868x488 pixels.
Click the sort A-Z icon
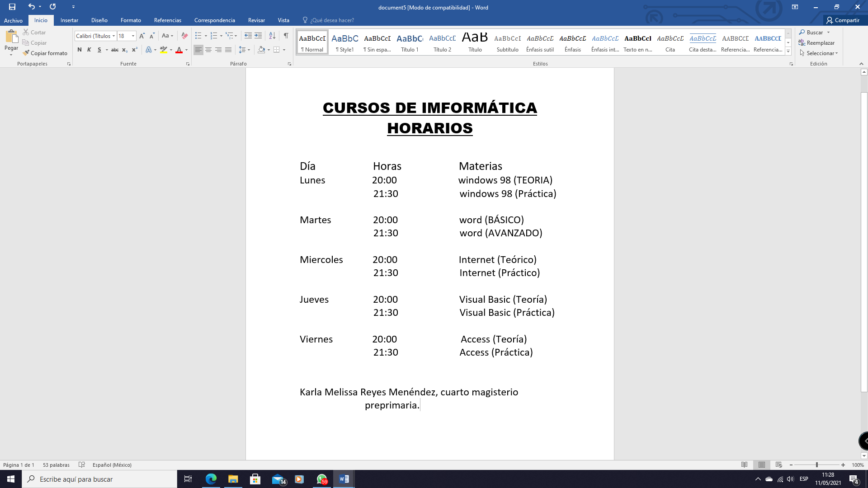click(272, 36)
